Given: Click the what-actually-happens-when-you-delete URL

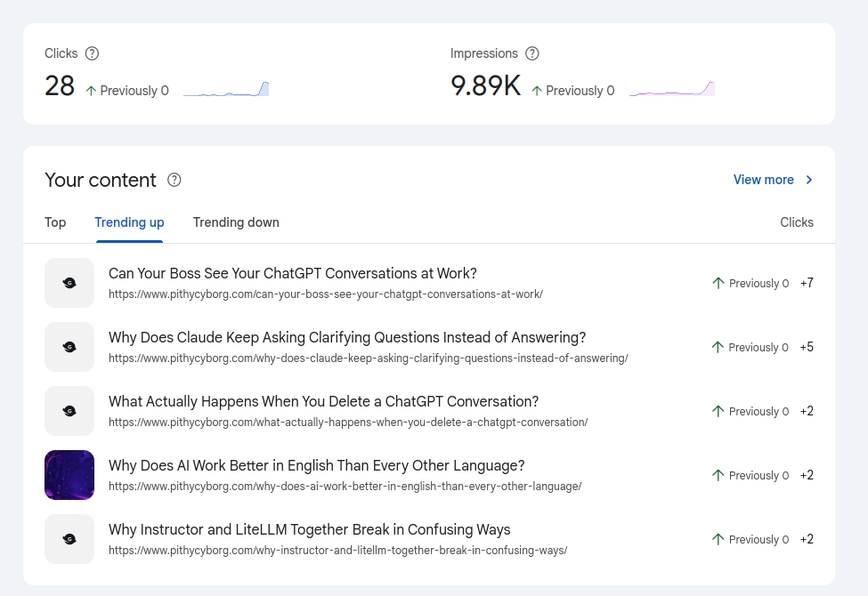Looking at the screenshot, I should pos(347,423).
